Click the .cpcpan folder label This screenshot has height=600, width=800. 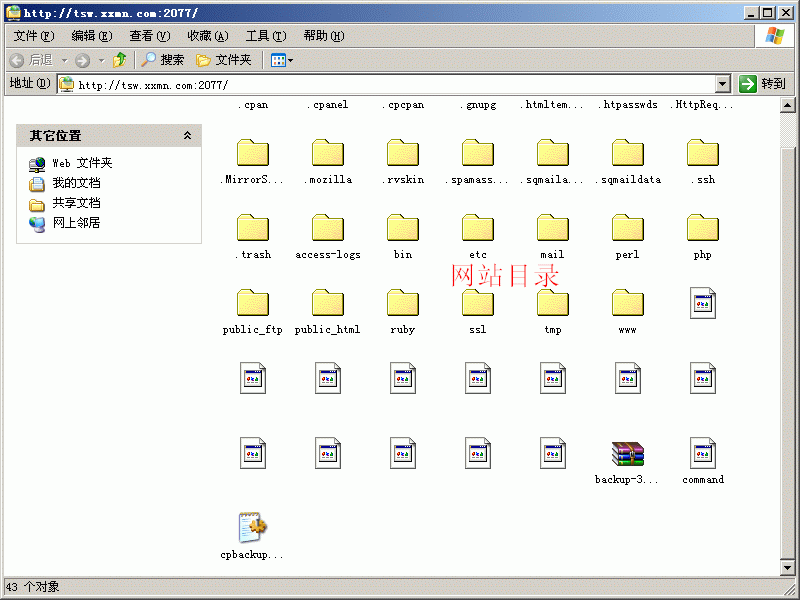(x=403, y=106)
